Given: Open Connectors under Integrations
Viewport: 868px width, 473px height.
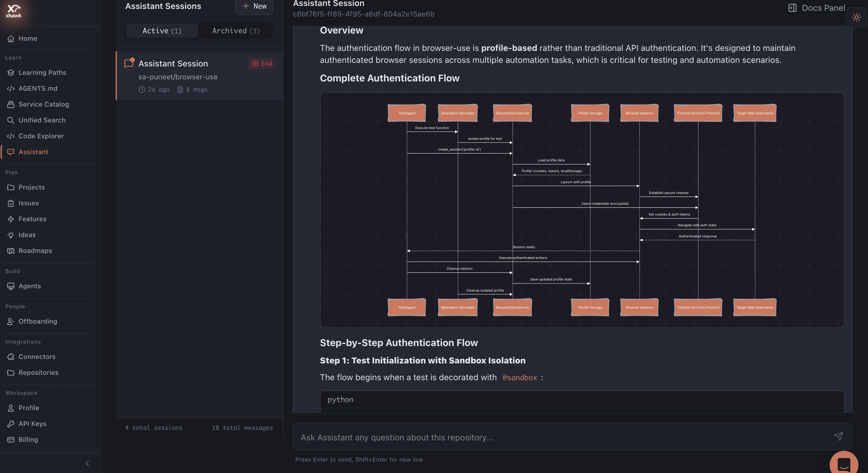Looking at the screenshot, I should [x=37, y=357].
